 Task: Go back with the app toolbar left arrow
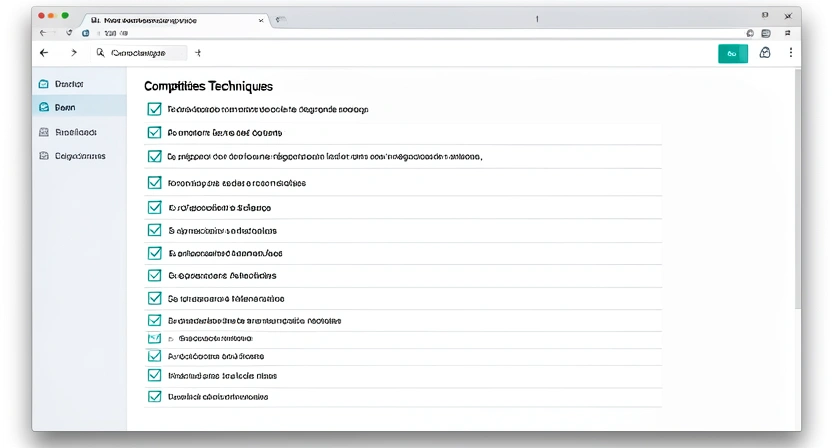(x=44, y=53)
